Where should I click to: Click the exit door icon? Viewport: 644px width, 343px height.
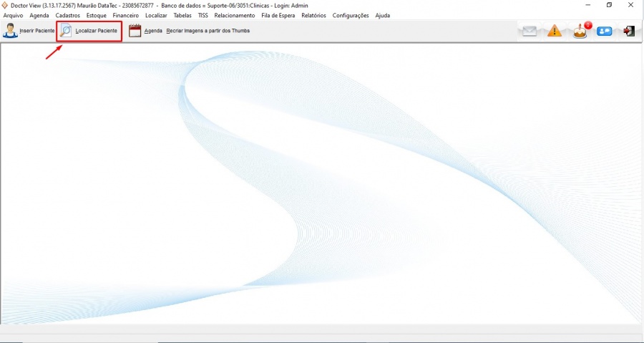pos(629,31)
